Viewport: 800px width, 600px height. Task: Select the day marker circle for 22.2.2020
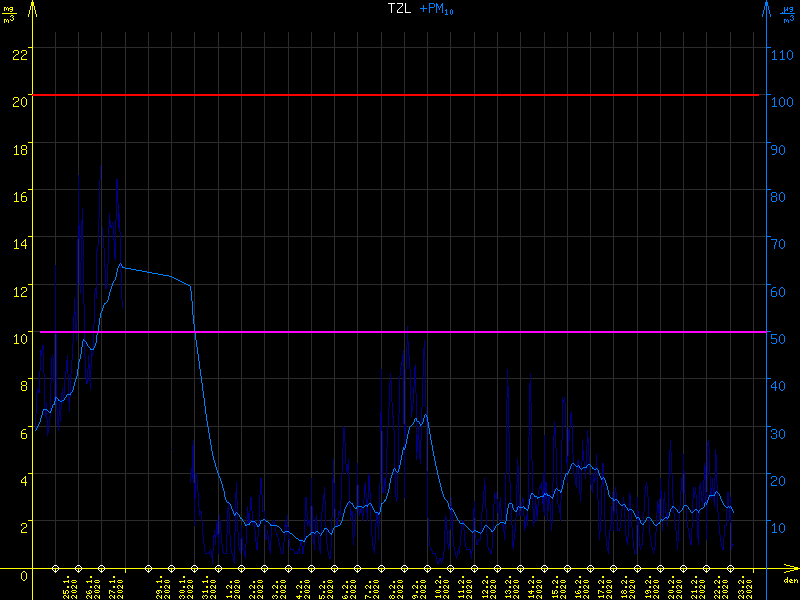coord(707,566)
